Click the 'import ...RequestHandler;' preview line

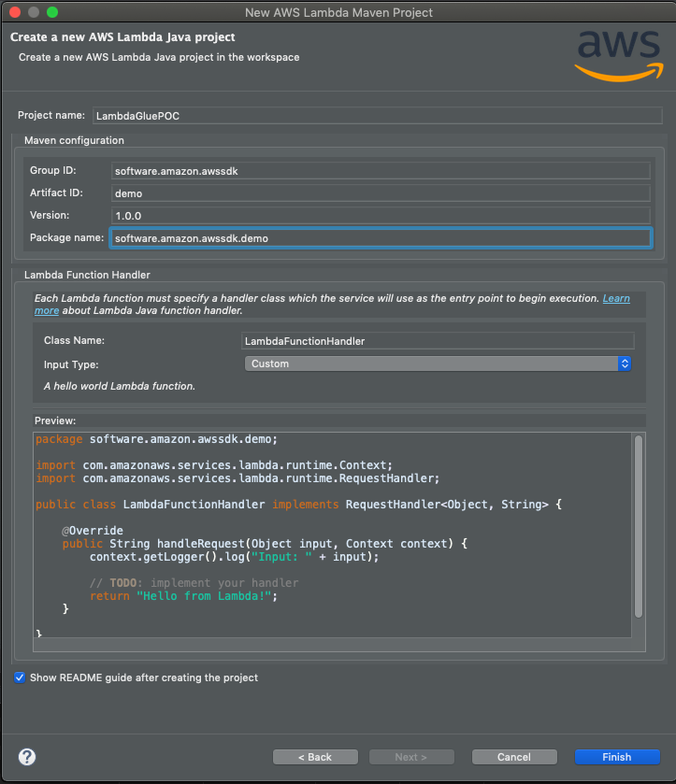pyautogui.click(x=237, y=478)
